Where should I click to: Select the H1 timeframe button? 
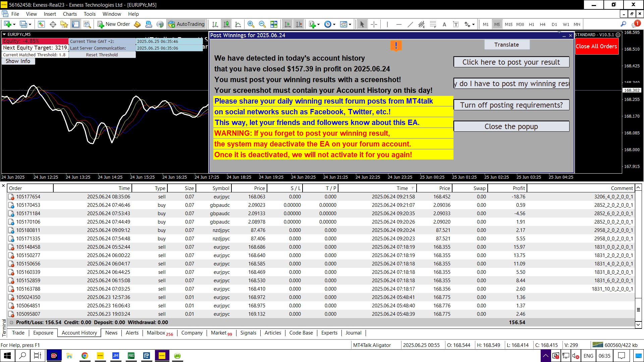click(x=531, y=24)
